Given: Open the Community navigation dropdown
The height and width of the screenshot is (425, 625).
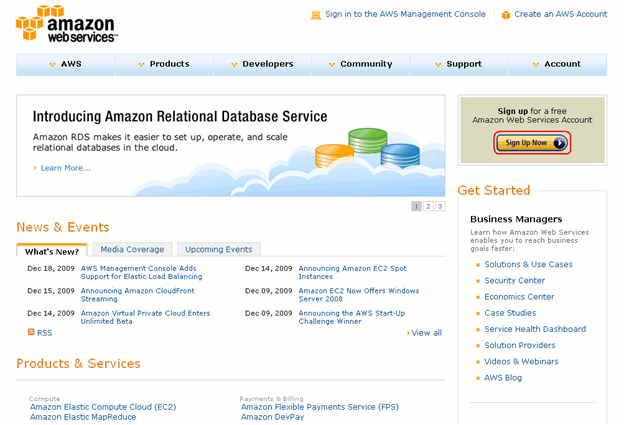Looking at the screenshot, I should (x=361, y=64).
